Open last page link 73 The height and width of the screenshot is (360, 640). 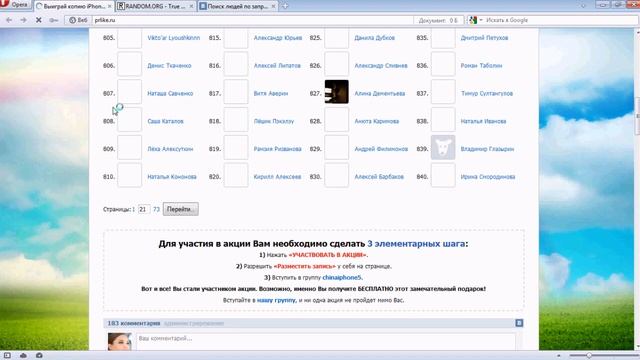156,209
